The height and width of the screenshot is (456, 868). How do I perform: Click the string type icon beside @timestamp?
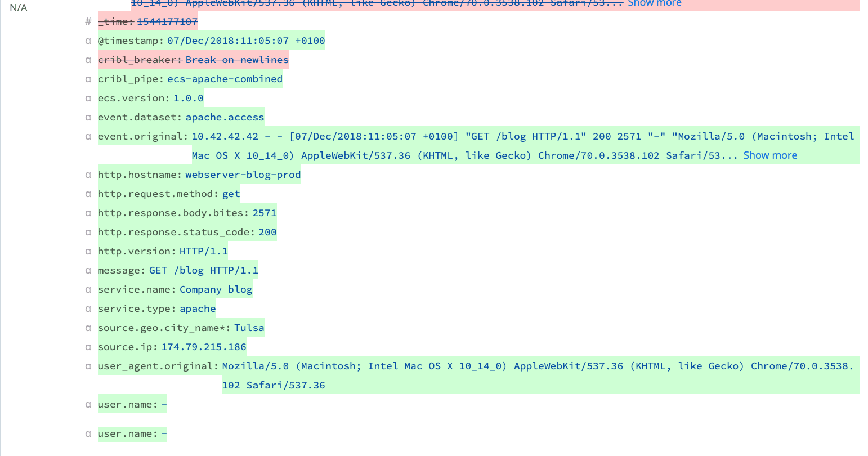coord(88,41)
